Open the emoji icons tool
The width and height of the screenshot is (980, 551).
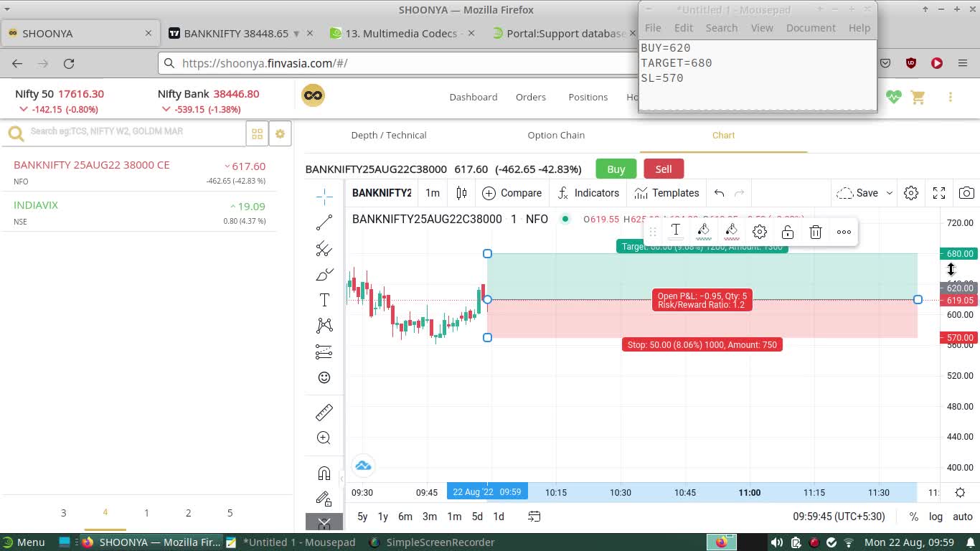pyautogui.click(x=324, y=377)
